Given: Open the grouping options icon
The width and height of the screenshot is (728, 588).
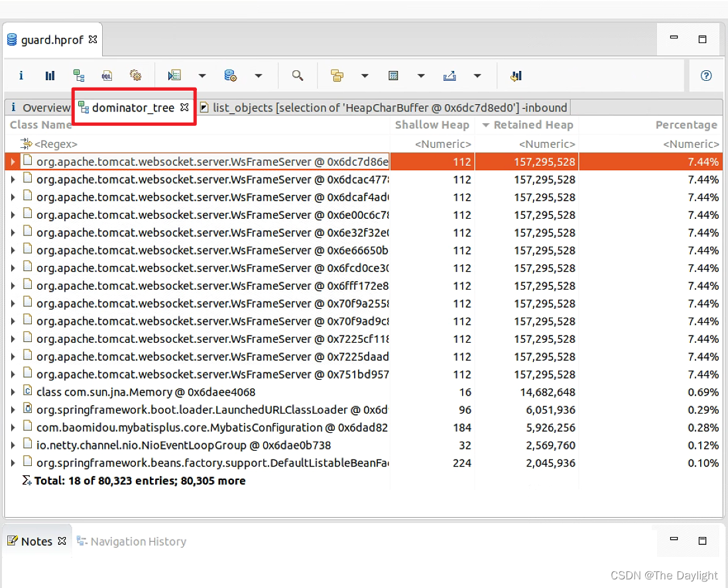Looking at the screenshot, I should click(x=337, y=75).
